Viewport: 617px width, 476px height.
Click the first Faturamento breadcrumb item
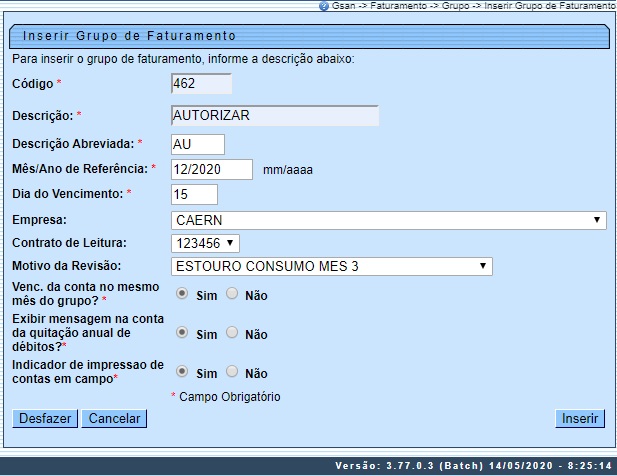[399, 6]
